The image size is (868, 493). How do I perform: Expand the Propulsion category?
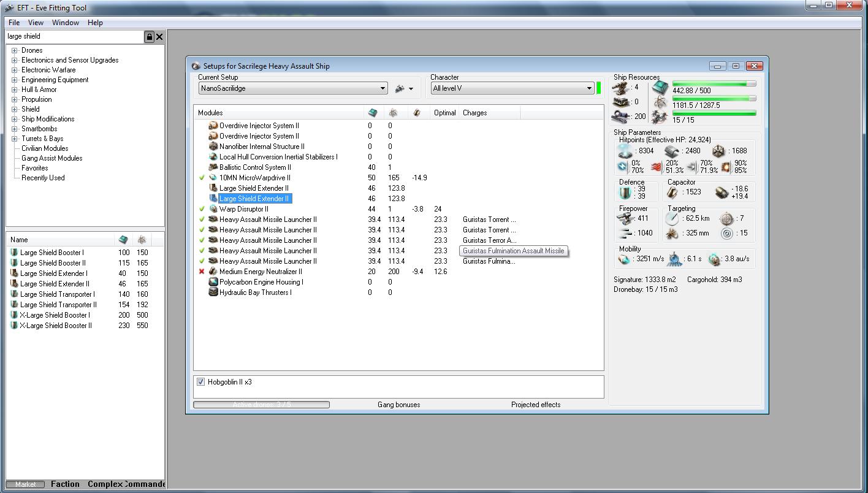pos(15,99)
